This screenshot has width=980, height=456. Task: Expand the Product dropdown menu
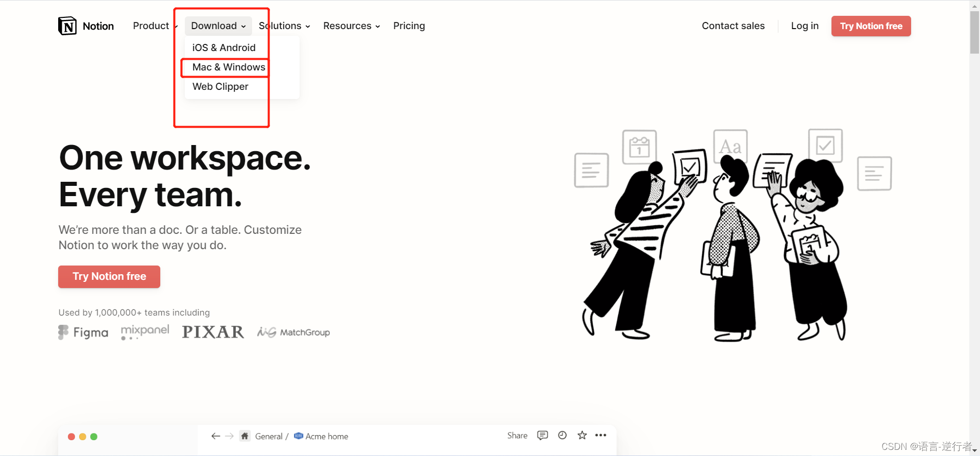pos(155,26)
